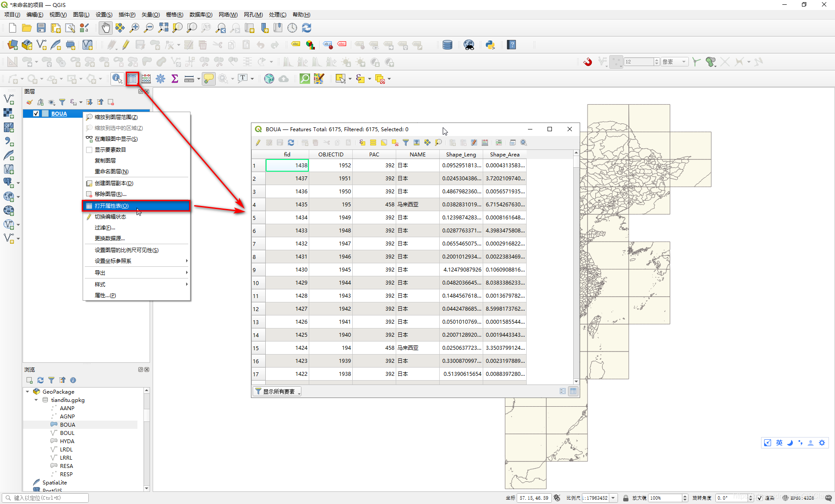
Task: Collapse the tianditu.gpkg tree node
Action: [x=36, y=400]
